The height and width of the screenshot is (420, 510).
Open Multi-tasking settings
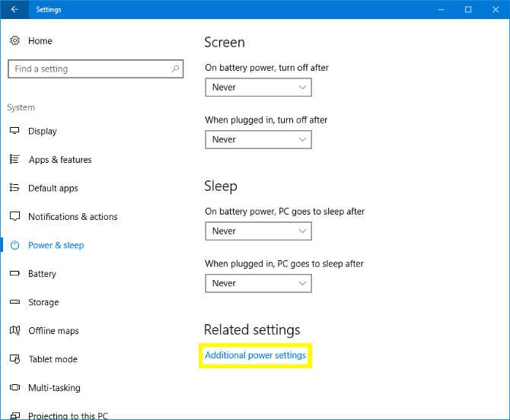(54, 388)
